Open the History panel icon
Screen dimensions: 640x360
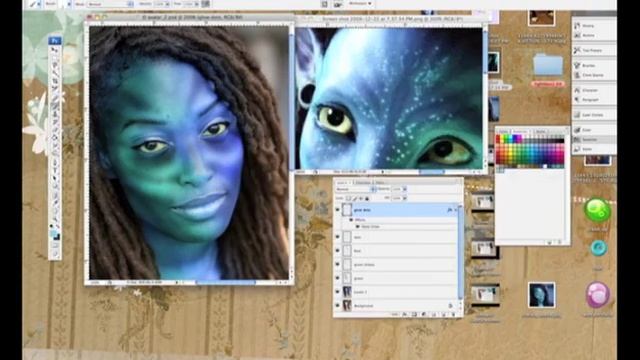point(577,25)
